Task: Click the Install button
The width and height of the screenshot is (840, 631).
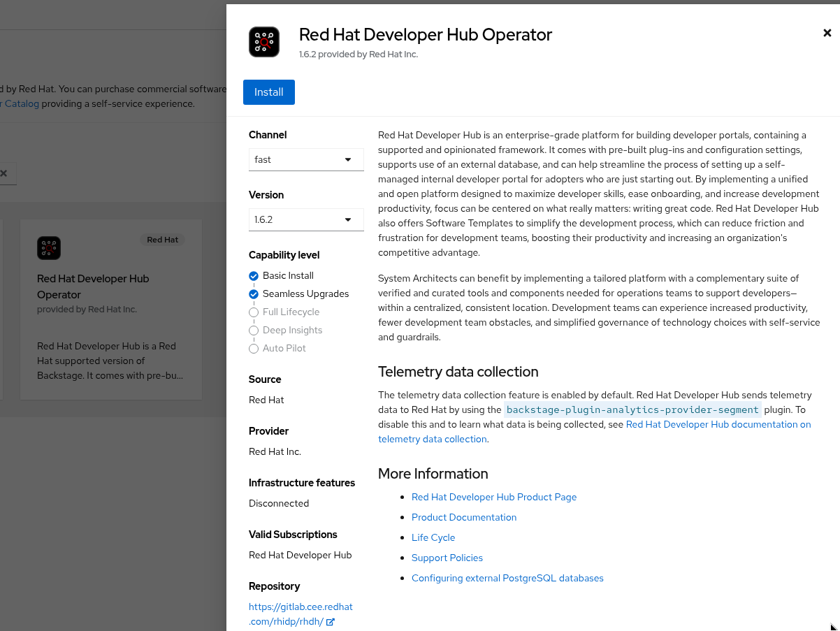Action: pyautogui.click(x=269, y=92)
